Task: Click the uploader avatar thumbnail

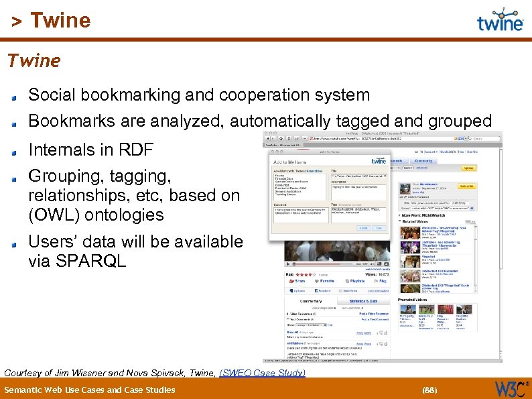Action: [405, 188]
